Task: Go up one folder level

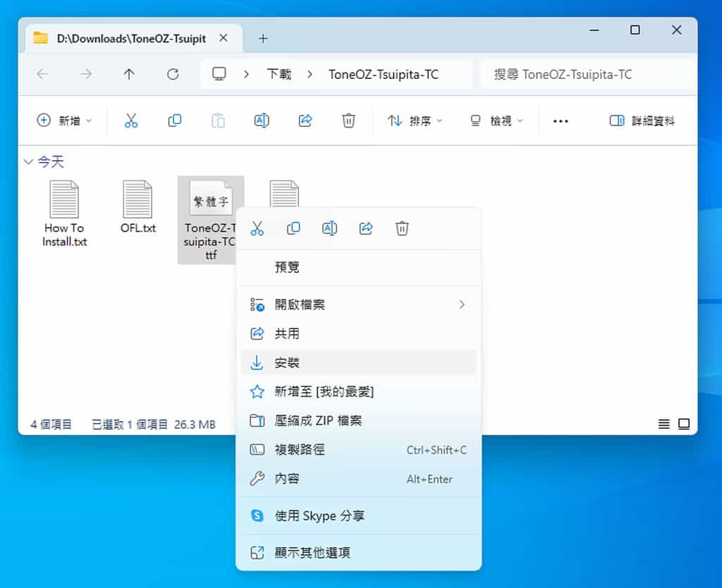Action: coord(129,74)
